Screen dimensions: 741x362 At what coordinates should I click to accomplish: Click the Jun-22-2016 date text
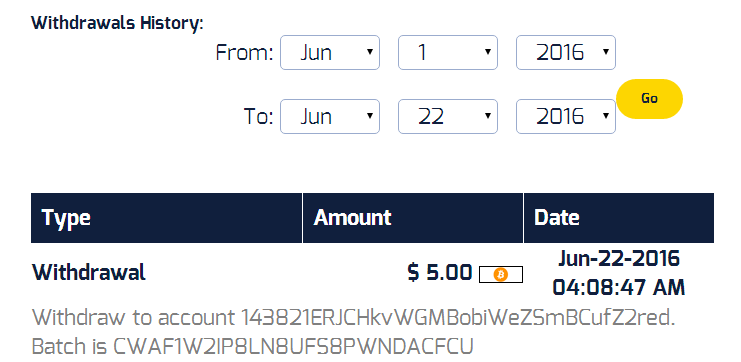(619, 259)
